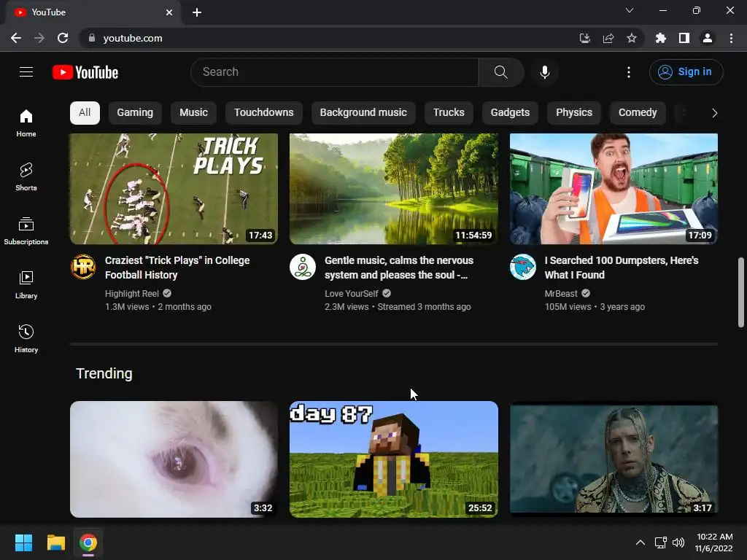Close the YouTube browser tab
The width and height of the screenshot is (747, 560).
(169, 12)
